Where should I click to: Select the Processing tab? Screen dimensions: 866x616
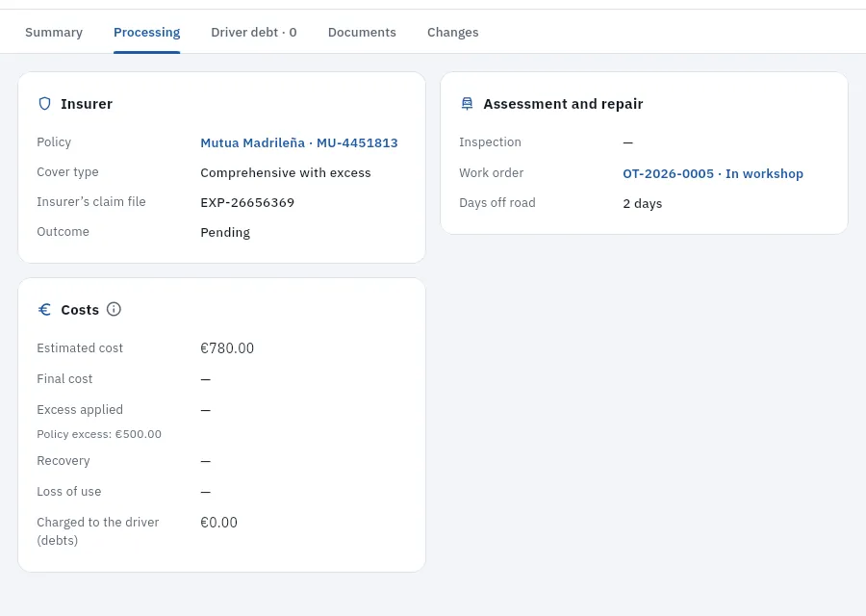click(147, 32)
